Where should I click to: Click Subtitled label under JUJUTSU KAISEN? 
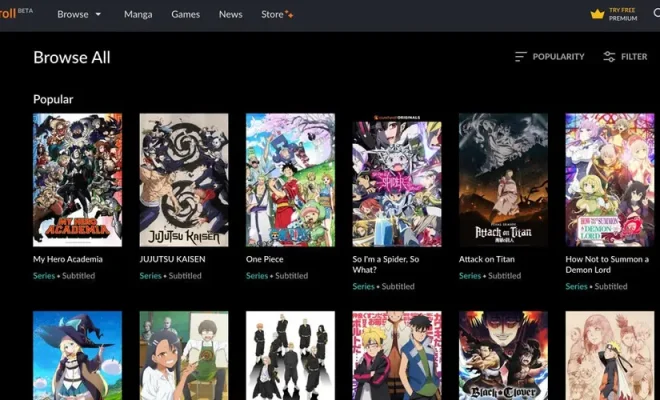point(185,276)
